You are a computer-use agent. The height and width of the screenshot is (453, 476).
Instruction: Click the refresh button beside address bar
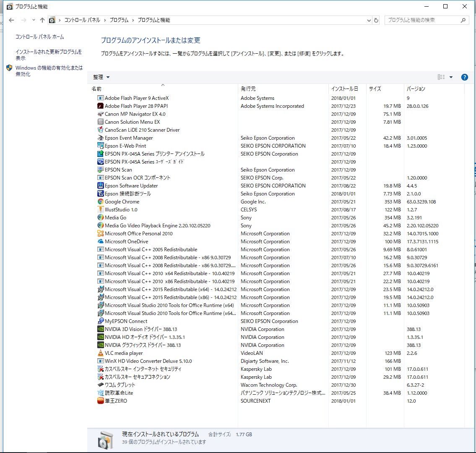[x=376, y=20]
